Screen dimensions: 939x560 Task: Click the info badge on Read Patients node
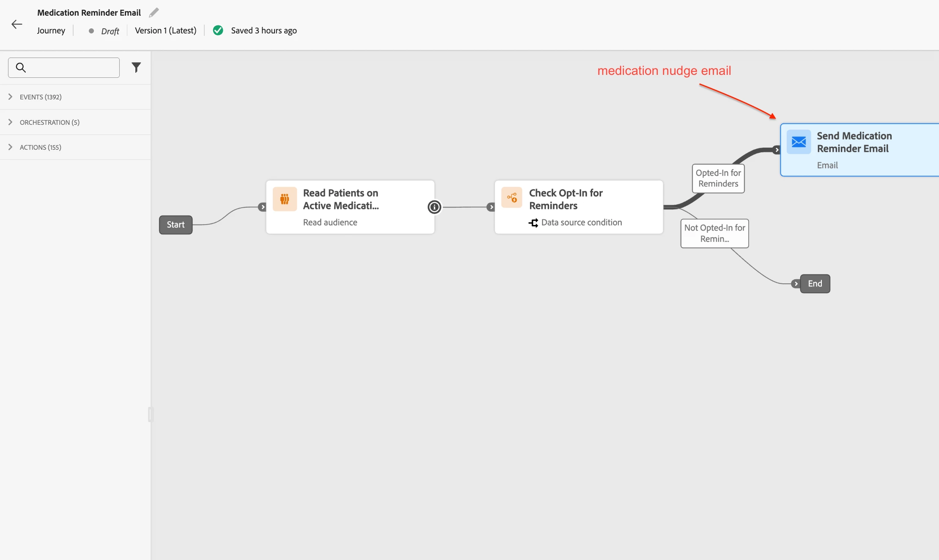[434, 207]
